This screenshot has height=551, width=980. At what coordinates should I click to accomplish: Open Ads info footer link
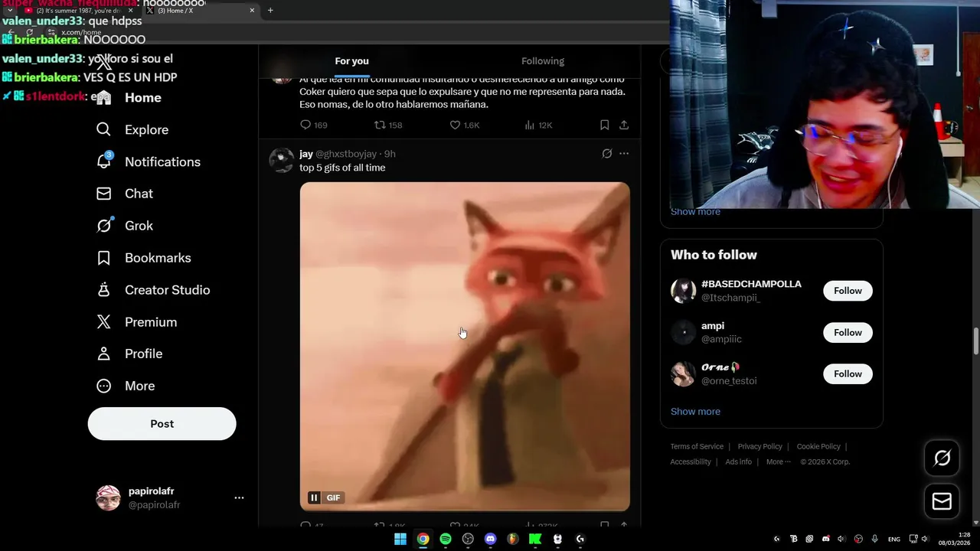tap(738, 461)
